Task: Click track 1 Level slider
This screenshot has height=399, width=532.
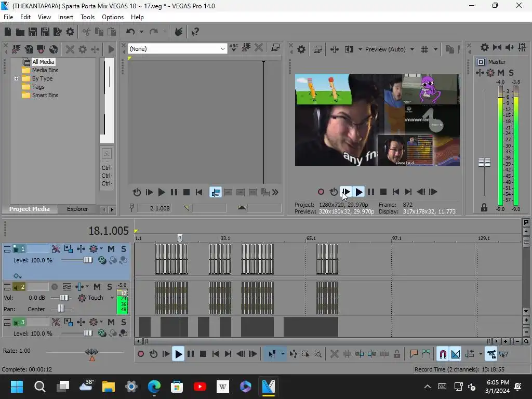Action: pos(87,260)
